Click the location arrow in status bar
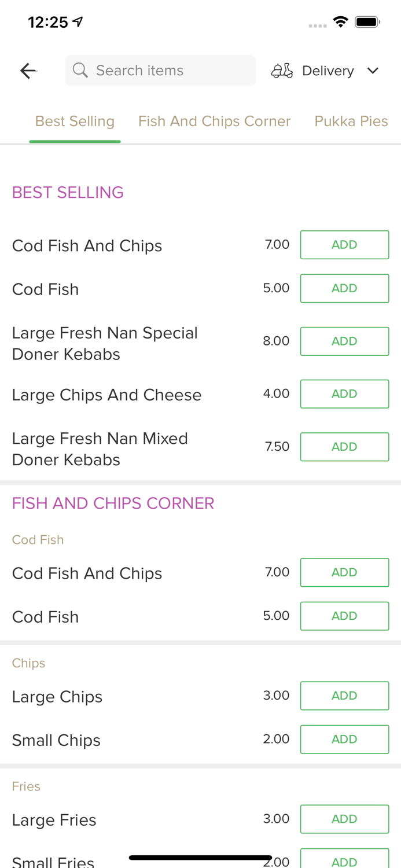401x868 pixels. point(78,21)
